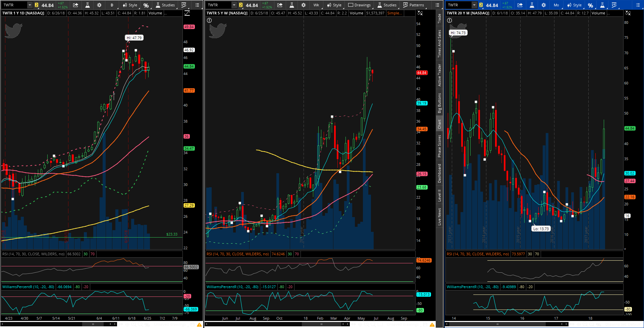Open flask icon in weekly chart toolbar
The width and height of the screenshot is (644, 328).
coord(292,5)
